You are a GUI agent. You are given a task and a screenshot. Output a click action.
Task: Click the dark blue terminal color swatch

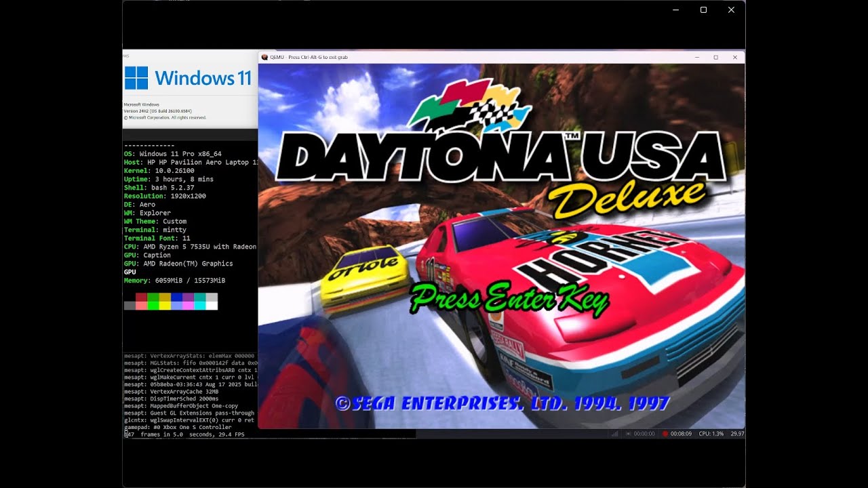(176, 297)
